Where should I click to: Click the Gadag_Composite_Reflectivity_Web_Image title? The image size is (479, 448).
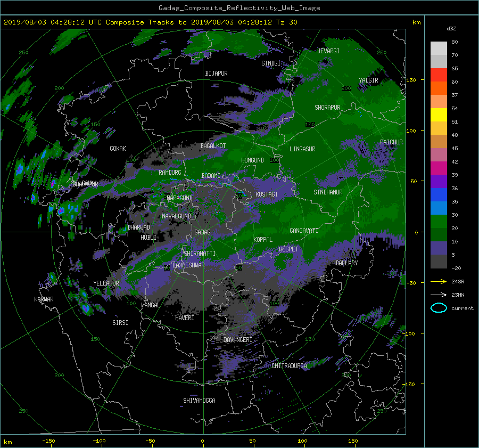(x=239, y=8)
